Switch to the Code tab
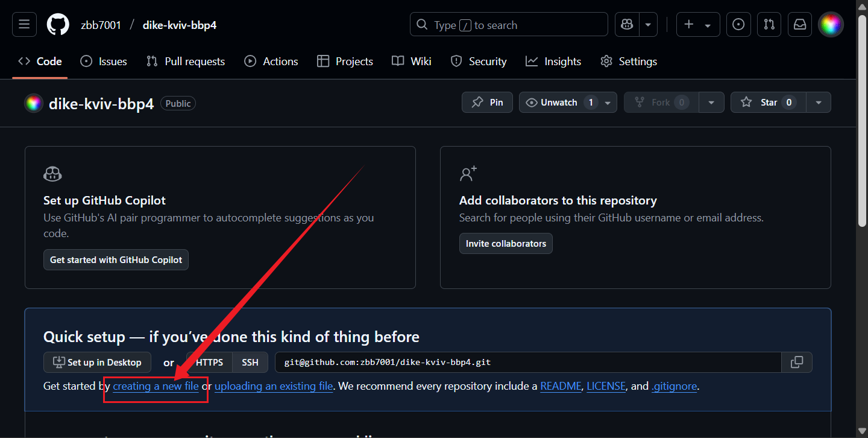 [x=40, y=61]
